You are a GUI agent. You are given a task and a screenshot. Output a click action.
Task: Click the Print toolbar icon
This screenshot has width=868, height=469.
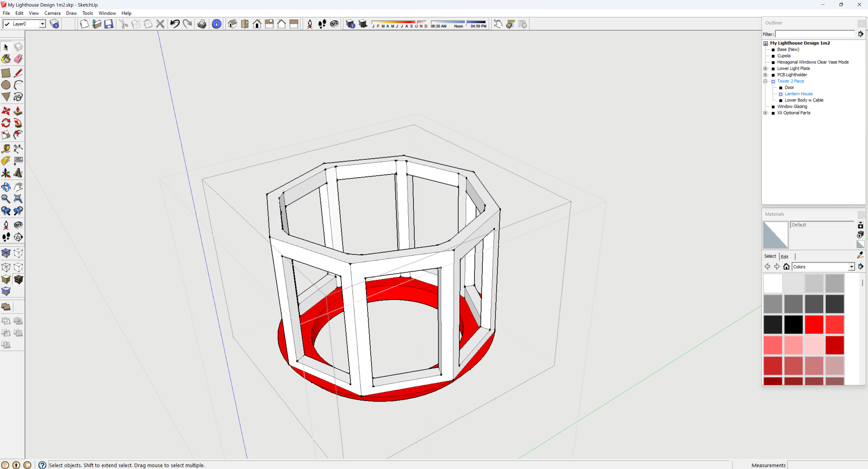tap(202, 24)
